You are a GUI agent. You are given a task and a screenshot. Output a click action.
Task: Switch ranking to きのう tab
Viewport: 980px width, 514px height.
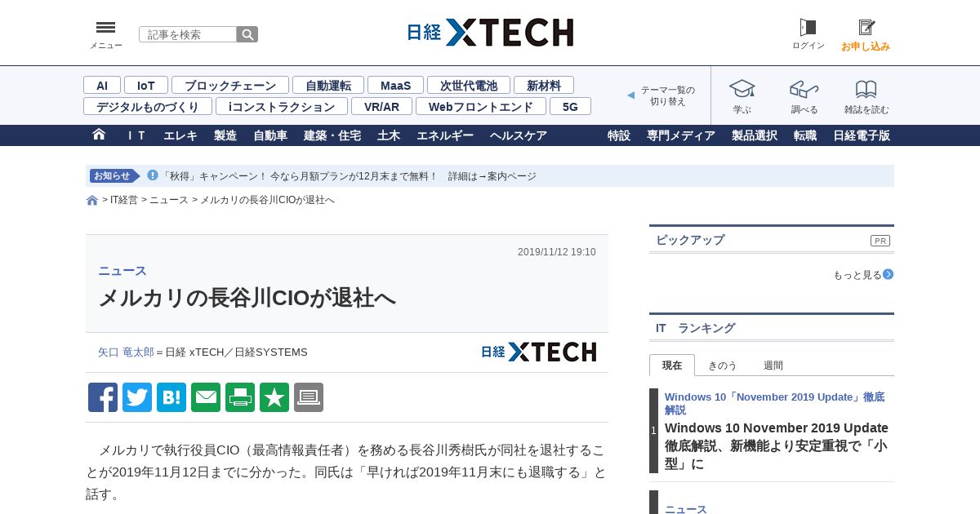click(x=722, y=366)
